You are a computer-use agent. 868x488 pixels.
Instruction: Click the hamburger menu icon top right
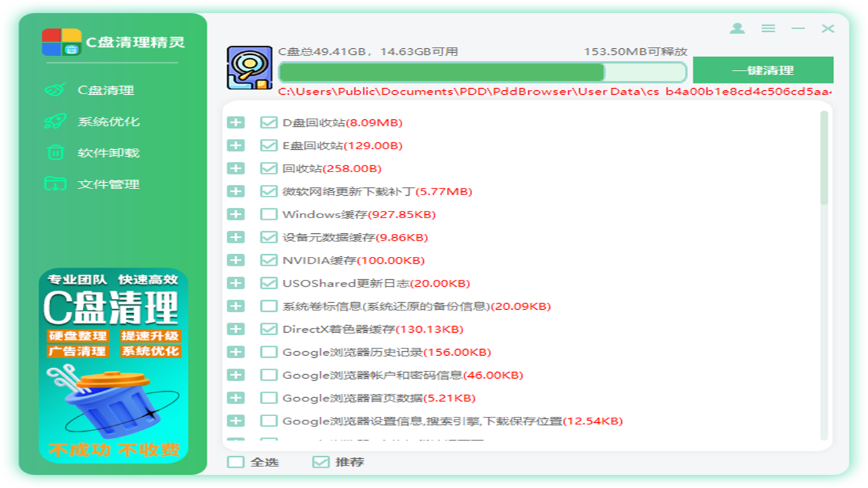coord(768,28)
